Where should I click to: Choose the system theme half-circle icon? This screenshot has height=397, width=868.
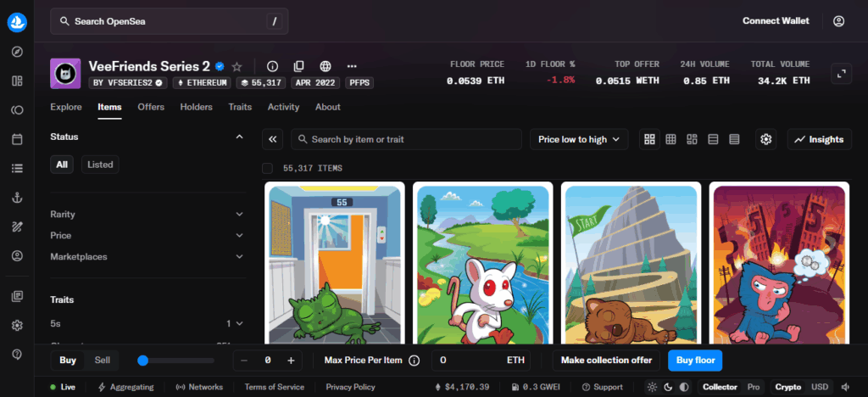(685, 387)
